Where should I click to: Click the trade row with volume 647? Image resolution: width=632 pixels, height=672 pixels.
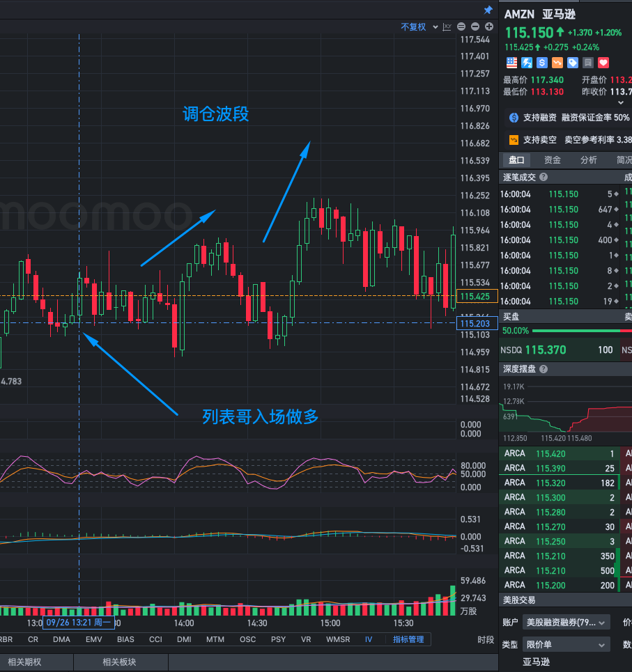pos(560,210)
